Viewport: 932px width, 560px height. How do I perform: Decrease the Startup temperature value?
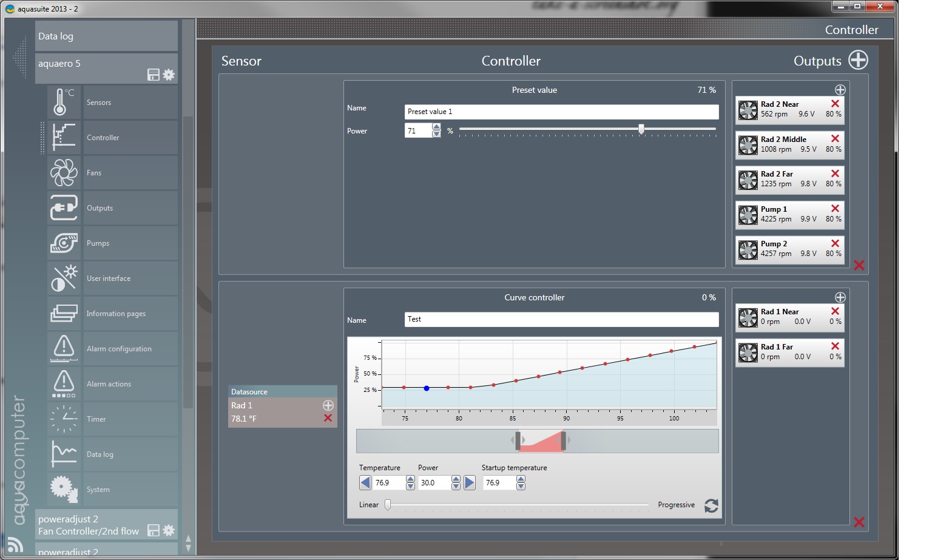(521, 486)
